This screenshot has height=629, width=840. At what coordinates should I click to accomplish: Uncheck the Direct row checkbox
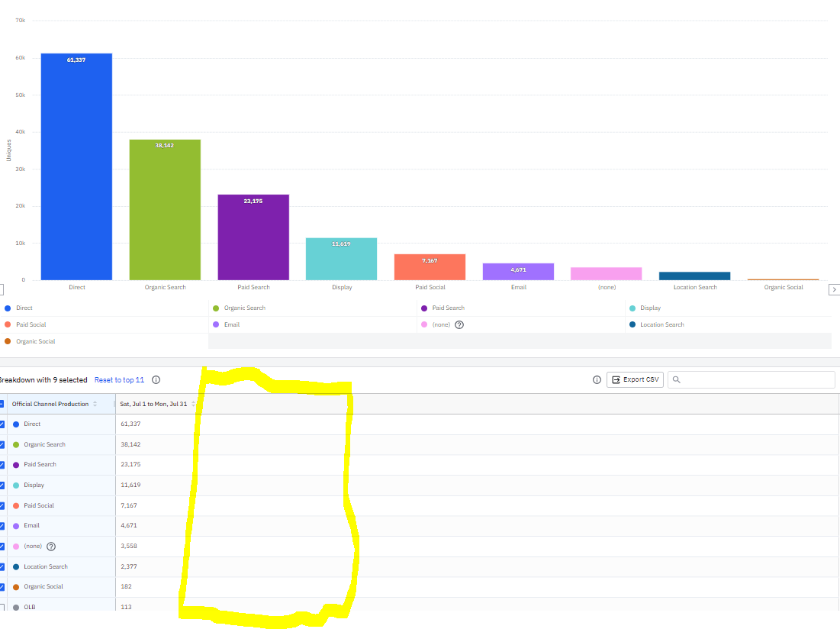[2, 424]
